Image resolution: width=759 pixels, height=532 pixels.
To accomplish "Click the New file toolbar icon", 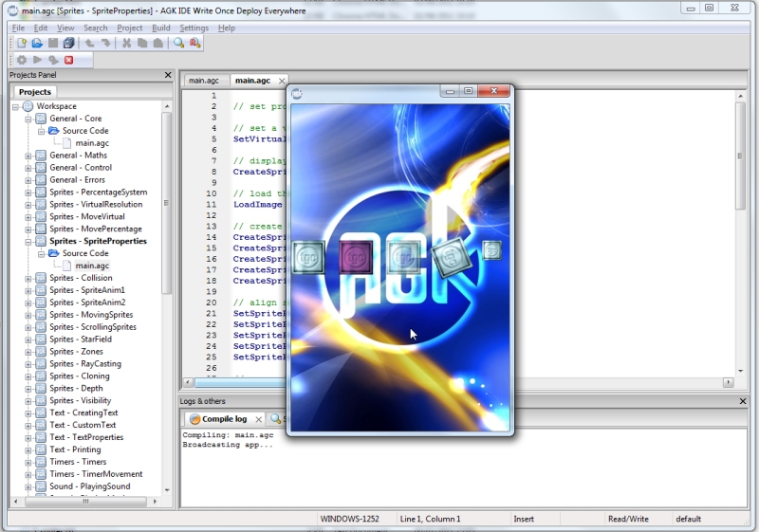I will [22, 43].
